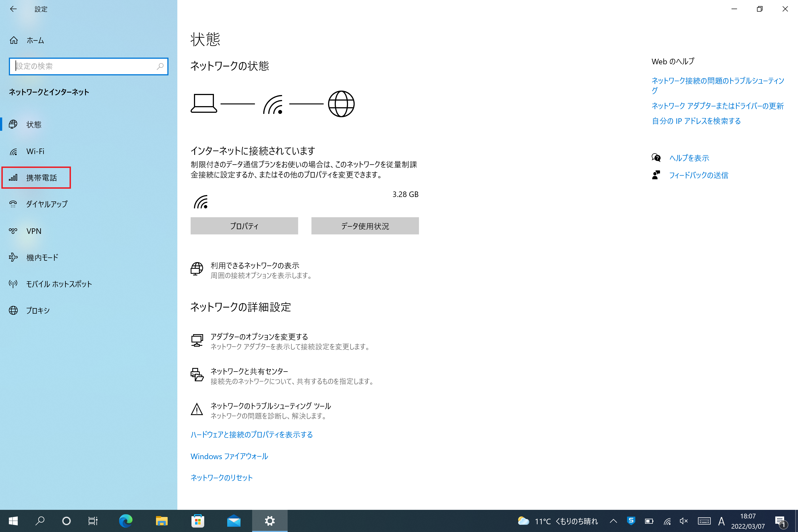Click フィードバックの送信 link

699,175
